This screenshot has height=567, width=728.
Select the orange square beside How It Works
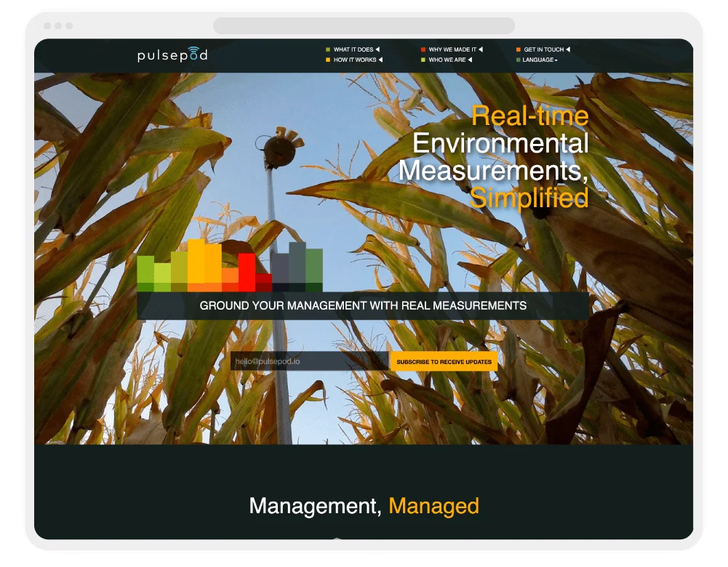[x=328, y=60]
